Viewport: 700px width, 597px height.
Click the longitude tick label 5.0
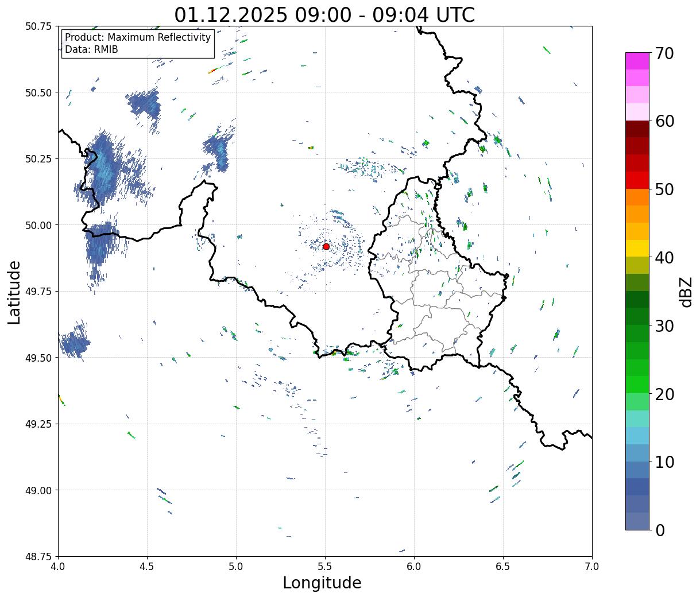(x=236, y=567)
